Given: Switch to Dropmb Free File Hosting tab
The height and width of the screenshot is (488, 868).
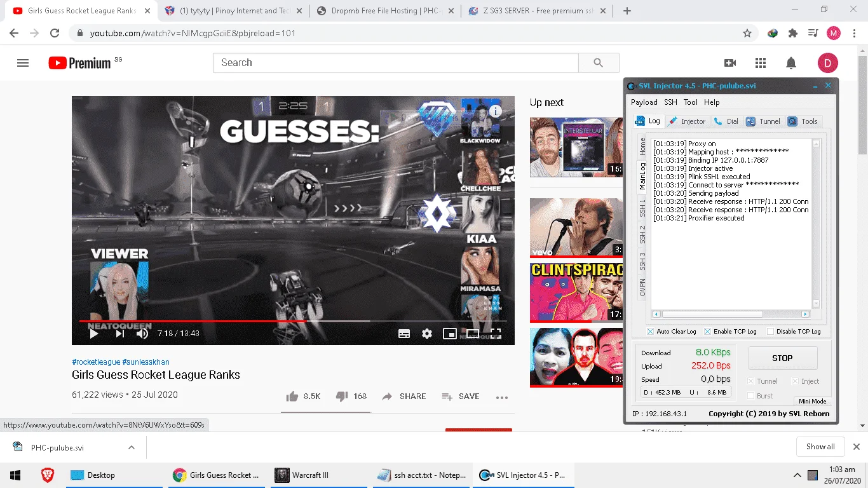Looking at the screenshot, I should 386,11.
